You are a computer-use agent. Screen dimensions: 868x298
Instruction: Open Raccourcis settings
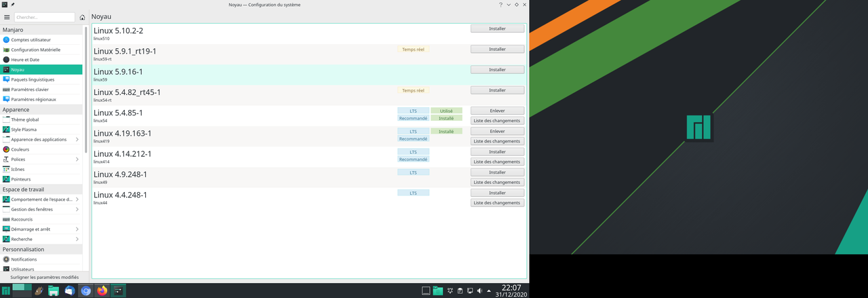(x=41, y=219)
